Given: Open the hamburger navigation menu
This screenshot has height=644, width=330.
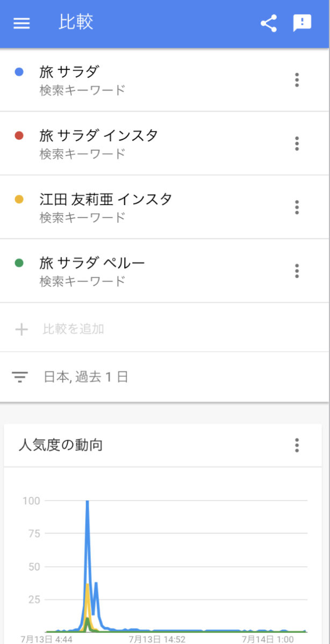Looking at the screenshot, I should [x=21, y=24].
